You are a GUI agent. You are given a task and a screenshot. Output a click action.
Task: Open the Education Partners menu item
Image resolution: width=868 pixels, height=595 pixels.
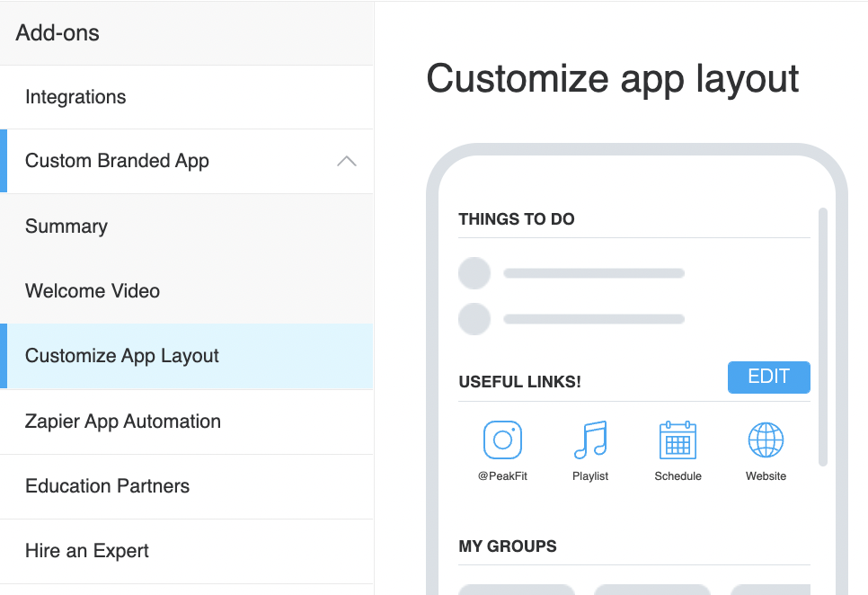click(187, 486)
